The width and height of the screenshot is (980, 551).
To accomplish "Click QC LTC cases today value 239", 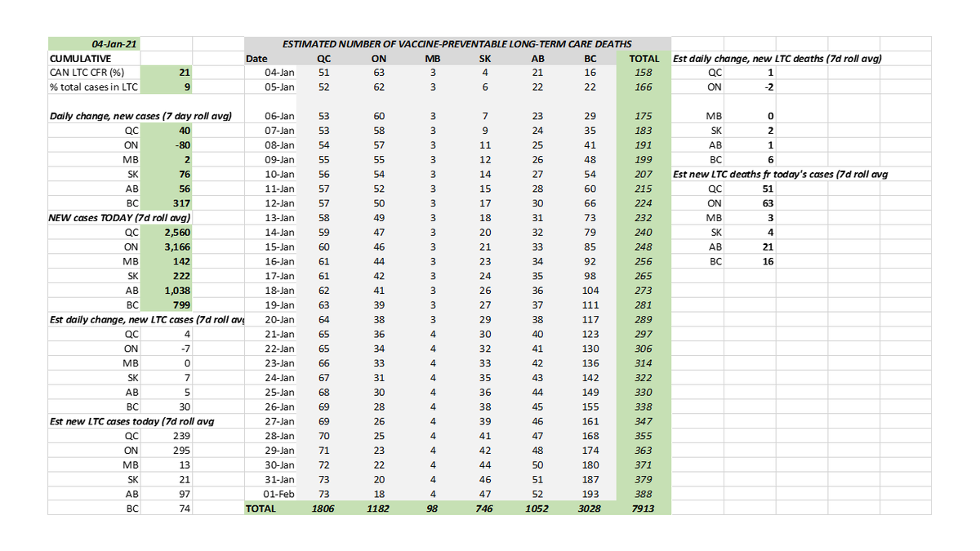I will pyautogui.click(x=167, y=436).
